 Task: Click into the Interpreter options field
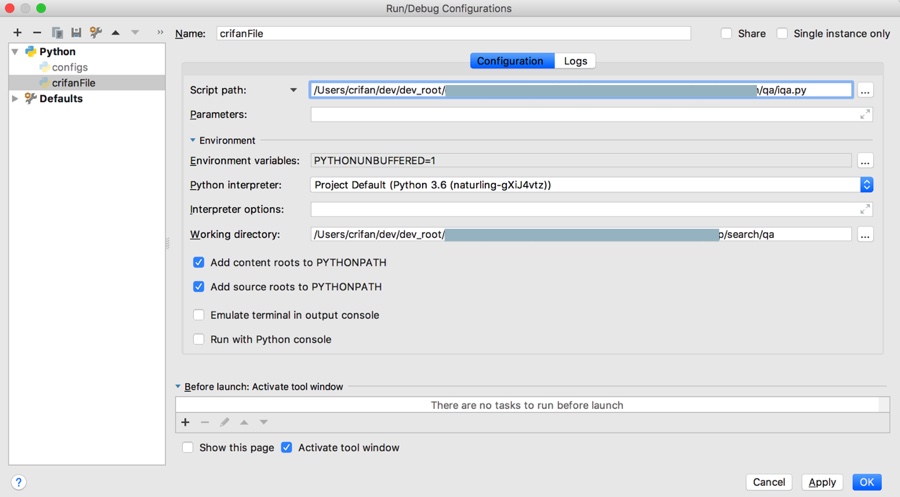click(592, 209)
